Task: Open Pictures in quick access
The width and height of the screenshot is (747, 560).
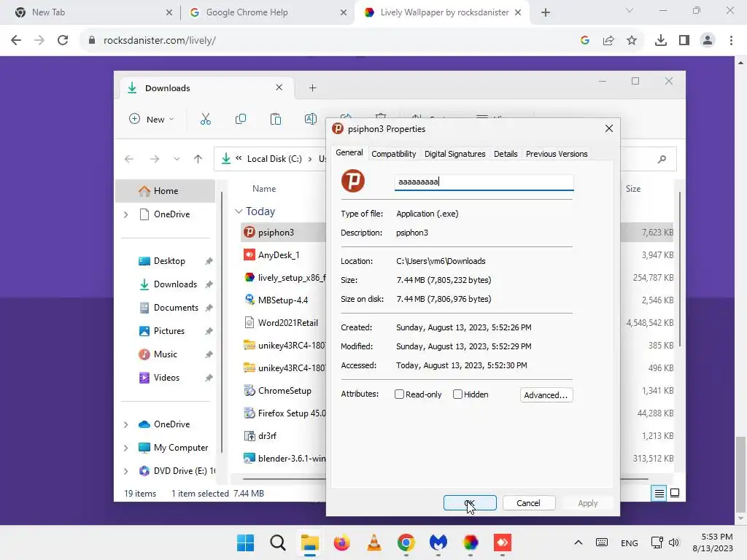Action: 169,331
